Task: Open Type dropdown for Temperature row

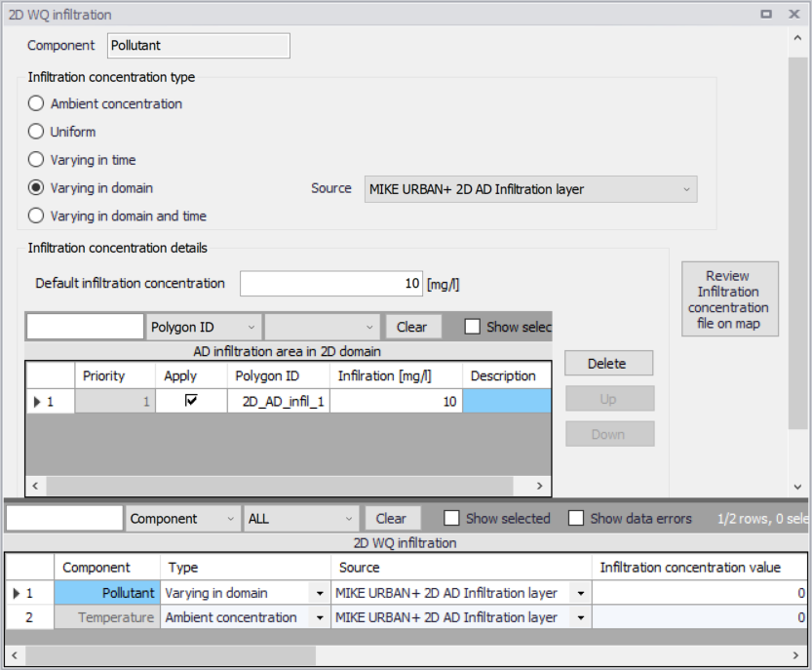Action: [320, 617]
